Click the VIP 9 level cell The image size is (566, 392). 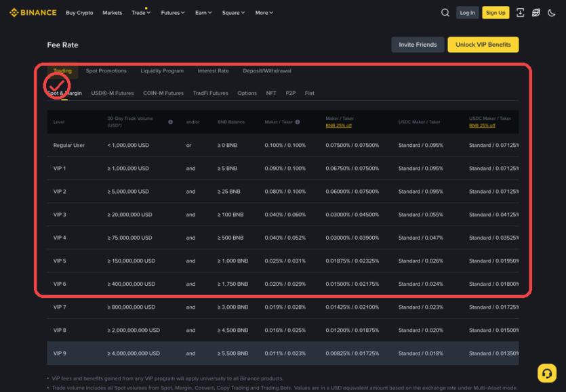pos(60,353)
